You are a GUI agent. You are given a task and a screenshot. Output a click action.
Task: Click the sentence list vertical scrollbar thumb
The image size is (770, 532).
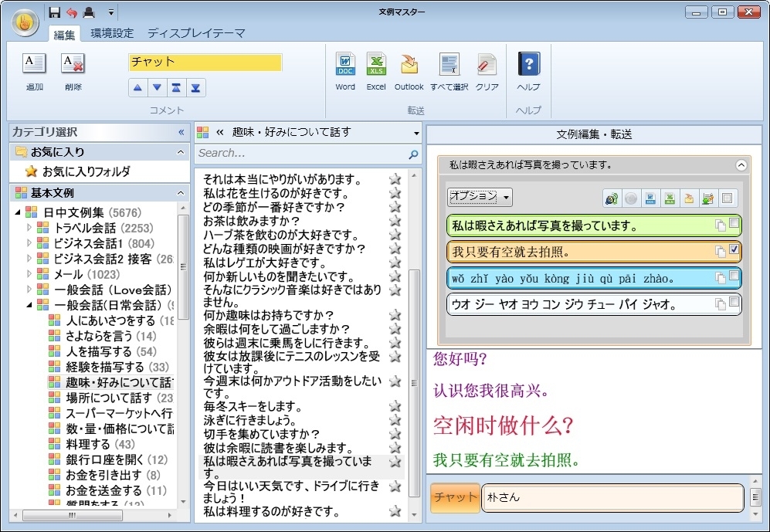tap(415, 383)
